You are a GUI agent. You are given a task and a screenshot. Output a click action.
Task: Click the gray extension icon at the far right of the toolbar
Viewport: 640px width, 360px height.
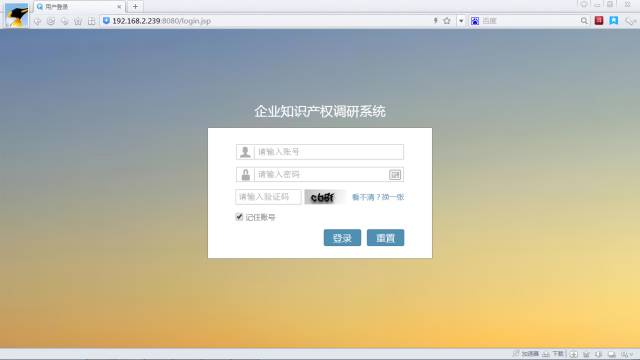(x=630, y=21)
